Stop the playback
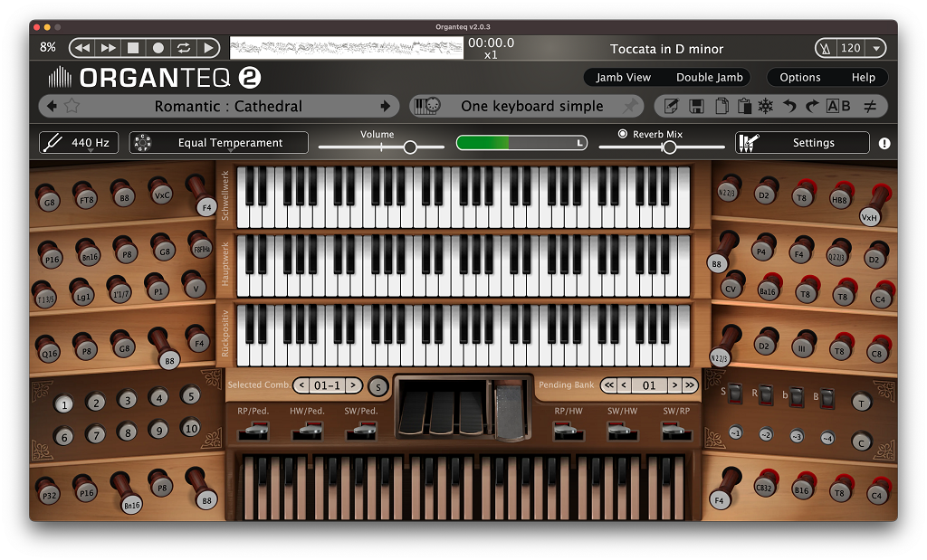Screen dimensions: 927x560 coord(133,48)
